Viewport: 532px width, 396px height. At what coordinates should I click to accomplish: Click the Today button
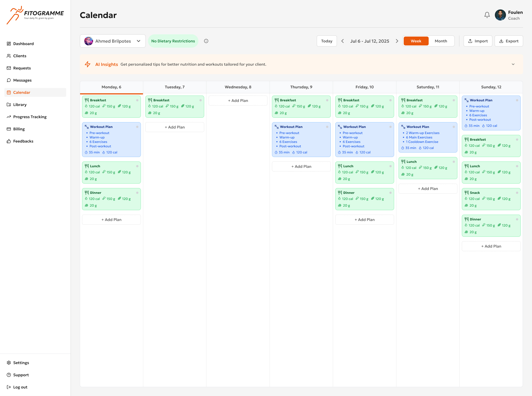click(326, 41)
